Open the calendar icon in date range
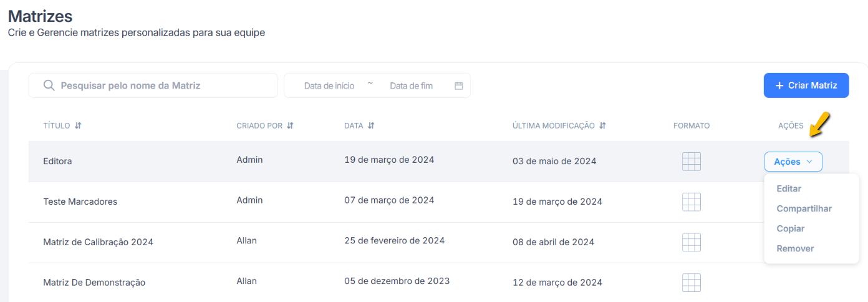The image size is (868, 302). 459,86
